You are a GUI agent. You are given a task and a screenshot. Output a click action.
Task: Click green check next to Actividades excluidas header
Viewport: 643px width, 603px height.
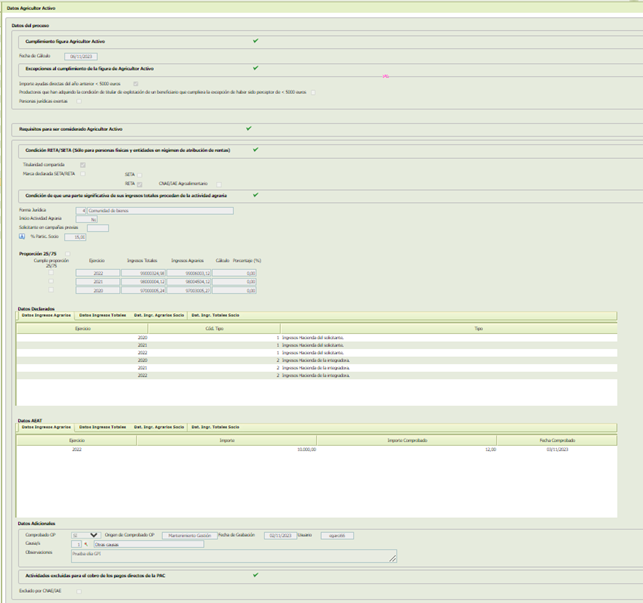point(256,575)
